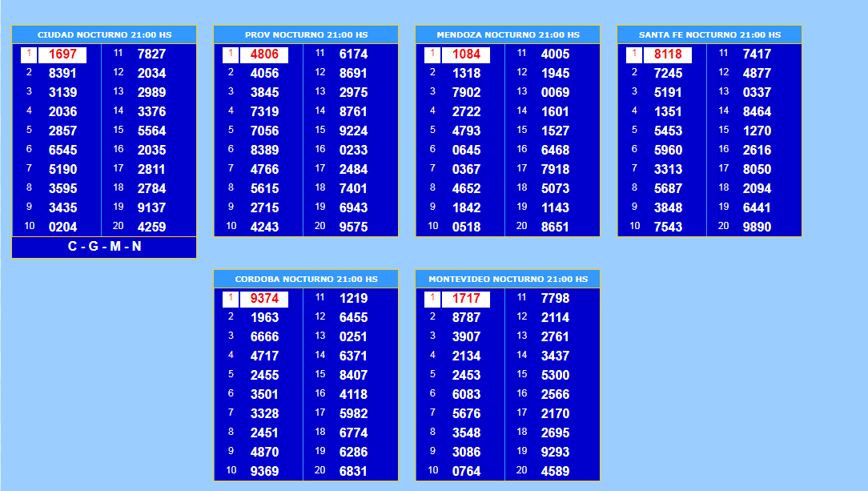Click Prov first prize number 4806
Viewport: 868px width, 491px height.
[264, 54]
